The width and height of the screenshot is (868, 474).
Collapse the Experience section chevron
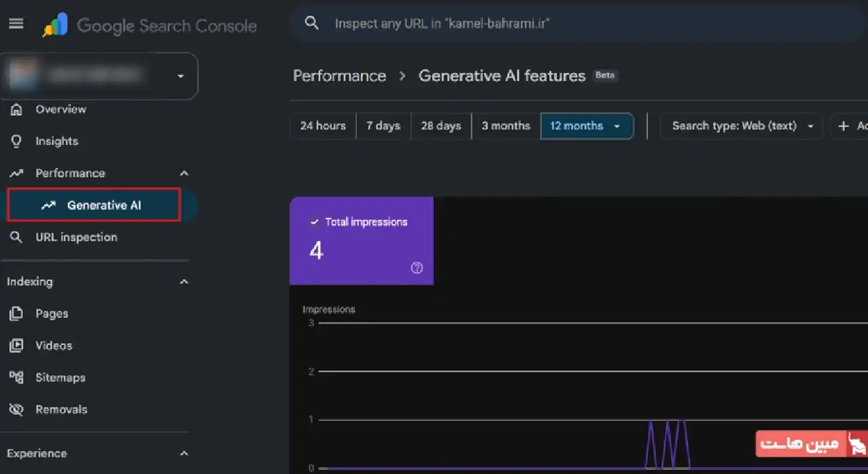pyautogui.click(x=184, y=453)
